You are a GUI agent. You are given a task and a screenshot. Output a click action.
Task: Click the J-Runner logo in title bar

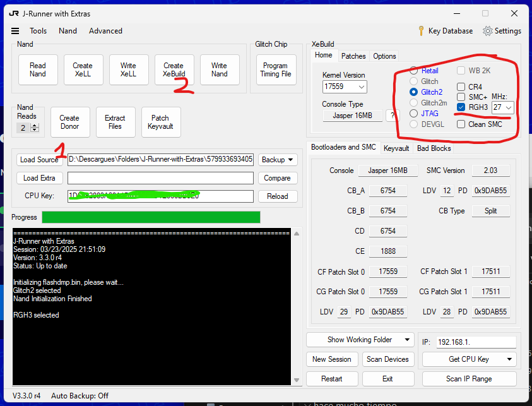click(14, 14)
